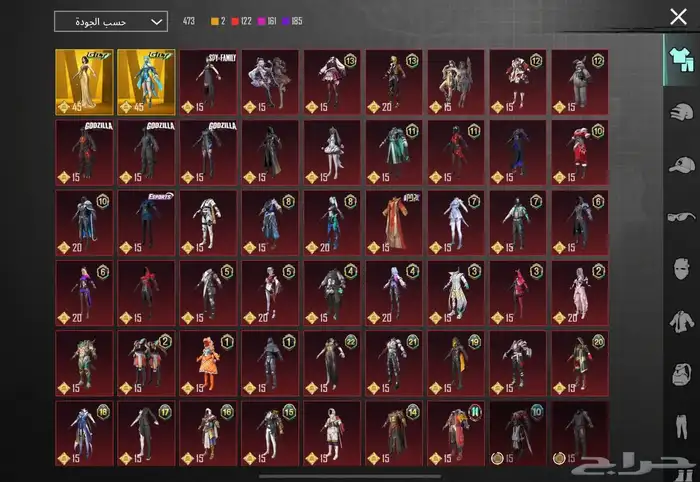Viewport: 700px width, 482px height.
Task: Open the jacket tops category
Action: click(x=681, y=321)
